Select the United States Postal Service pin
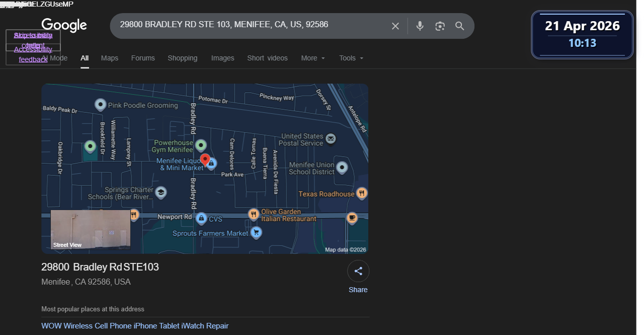This screenshot has width=644, height=335. [331, 138]
